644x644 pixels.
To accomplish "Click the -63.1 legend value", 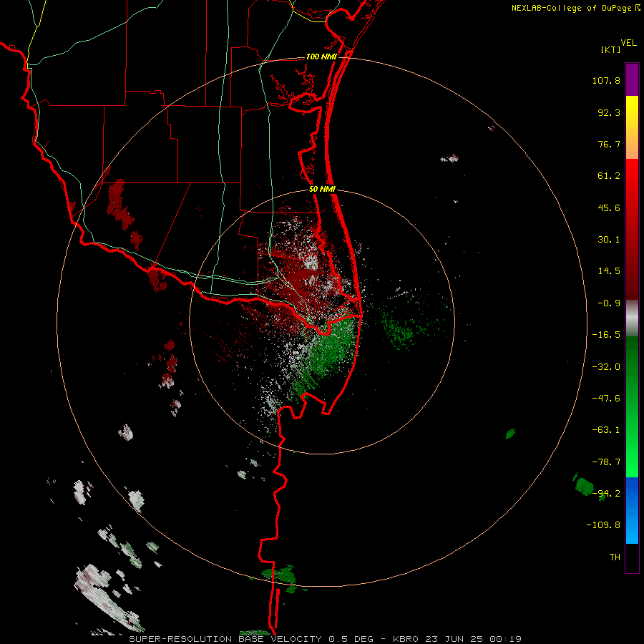I will pyautogui.click(x=606, y=430).
